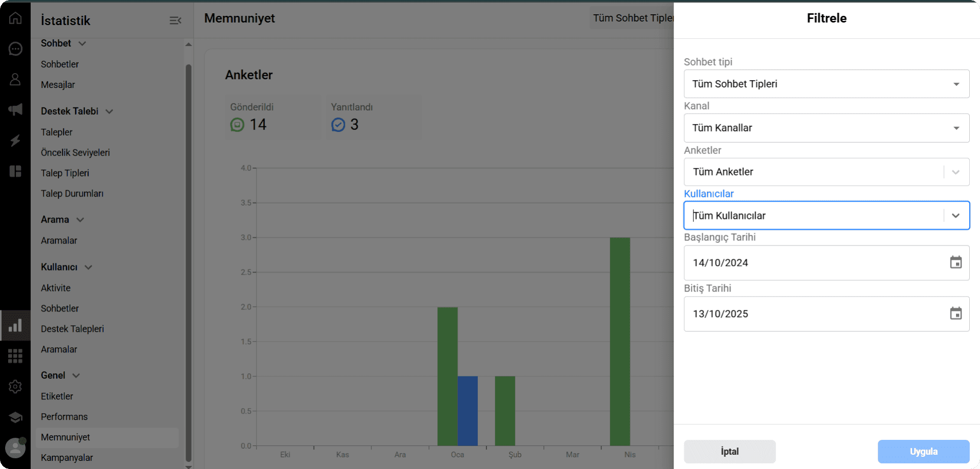
Task: Collapse the Destek Talebi section chevron
Action: point(109,111)
